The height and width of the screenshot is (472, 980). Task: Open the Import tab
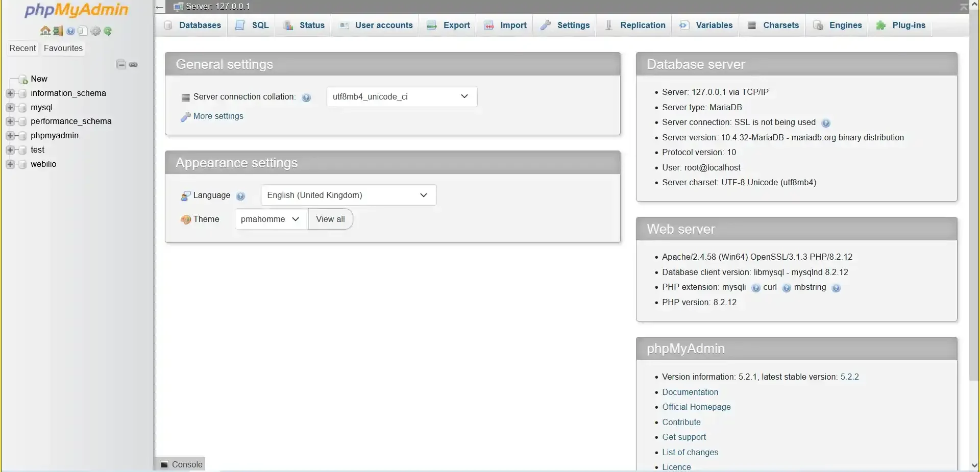click(505, 26)
